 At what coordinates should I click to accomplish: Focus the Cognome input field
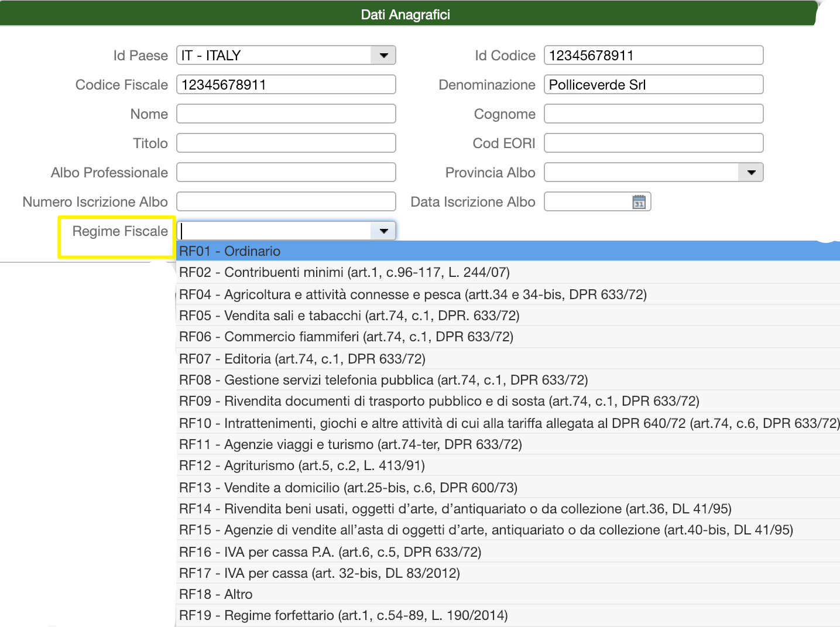(x=653, y=114)
